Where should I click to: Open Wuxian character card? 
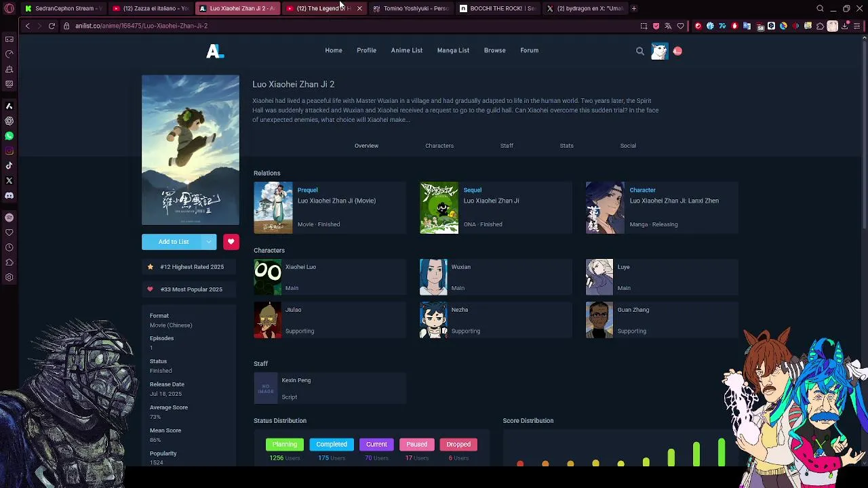[496, 277]
